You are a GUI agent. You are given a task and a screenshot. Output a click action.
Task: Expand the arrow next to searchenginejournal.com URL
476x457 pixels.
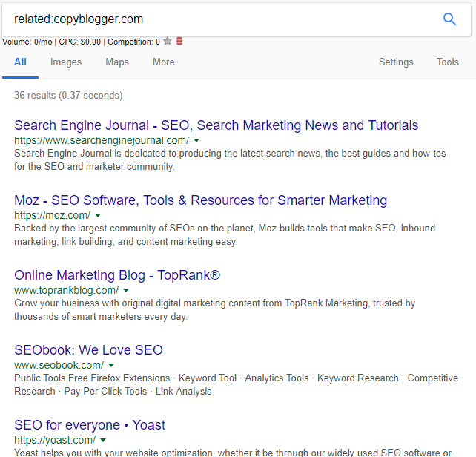click(x=196, y=140)
